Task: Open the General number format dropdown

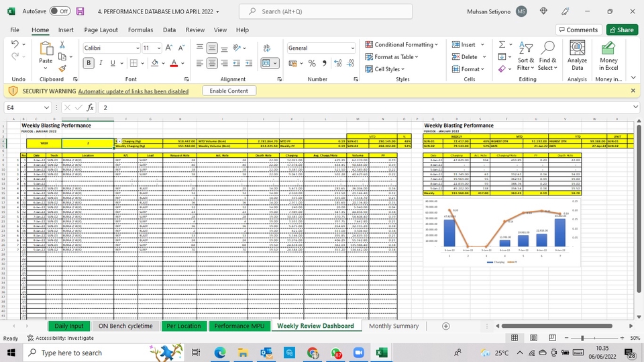Action: pos(352,48)
